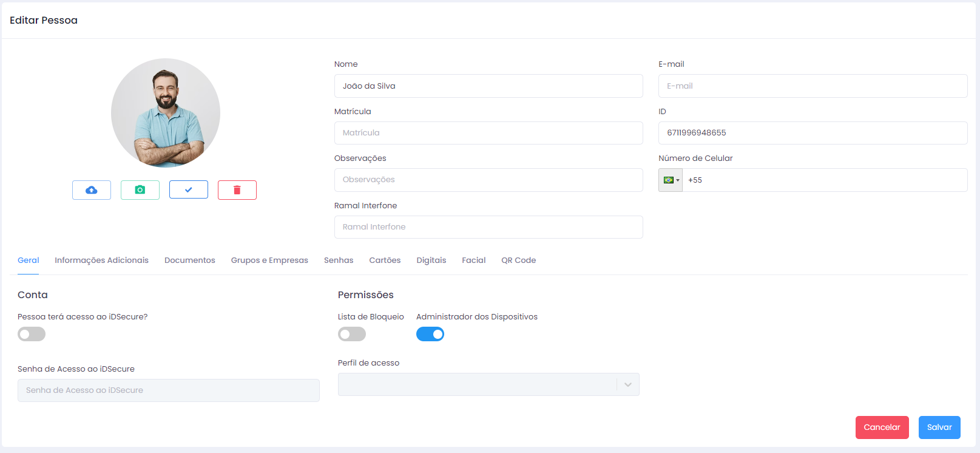
Task: Open the QR Code tab
Action: click(x=519, y=261)
